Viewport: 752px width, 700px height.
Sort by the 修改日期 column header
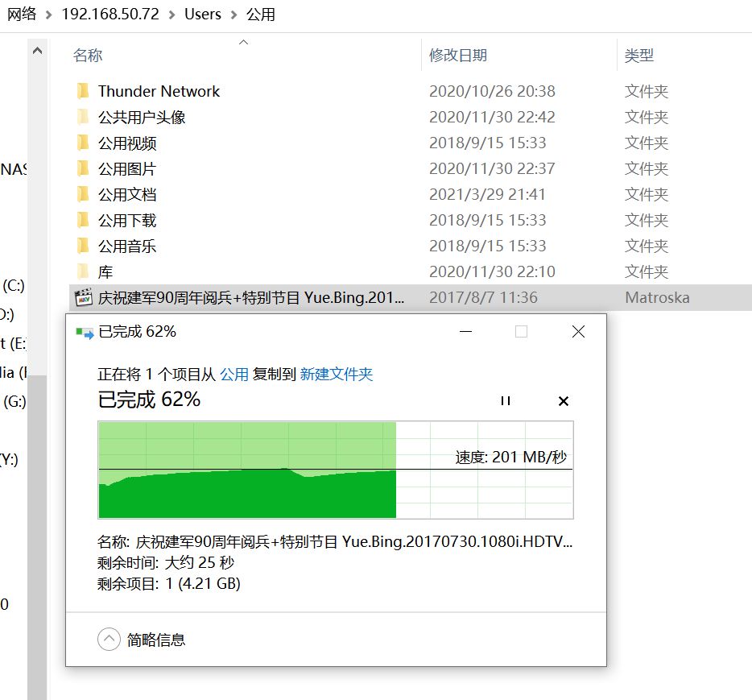tap(457, 56)
